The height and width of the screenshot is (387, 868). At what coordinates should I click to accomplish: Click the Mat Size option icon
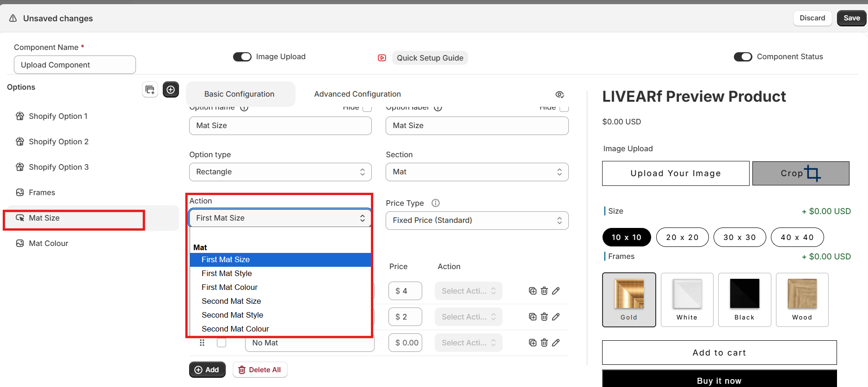[20, 218]
